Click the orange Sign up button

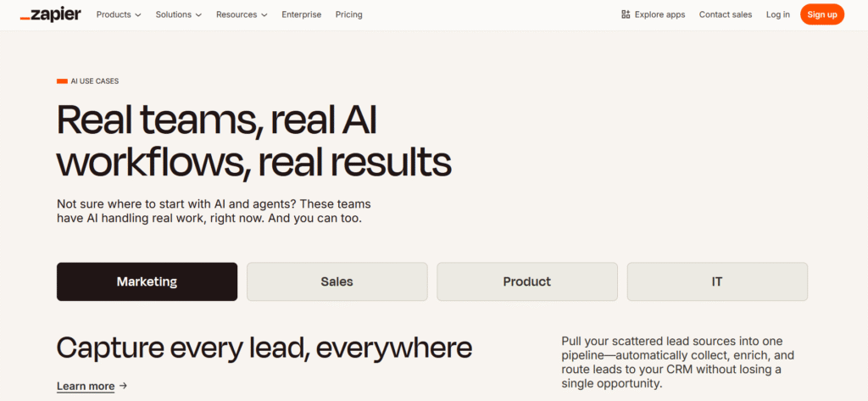[x=821, y=14]
